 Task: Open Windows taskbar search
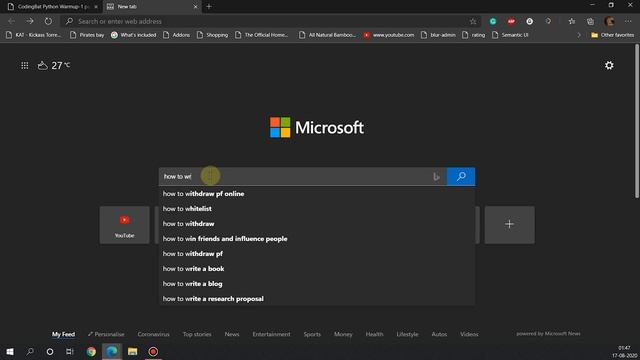point(30,351)
